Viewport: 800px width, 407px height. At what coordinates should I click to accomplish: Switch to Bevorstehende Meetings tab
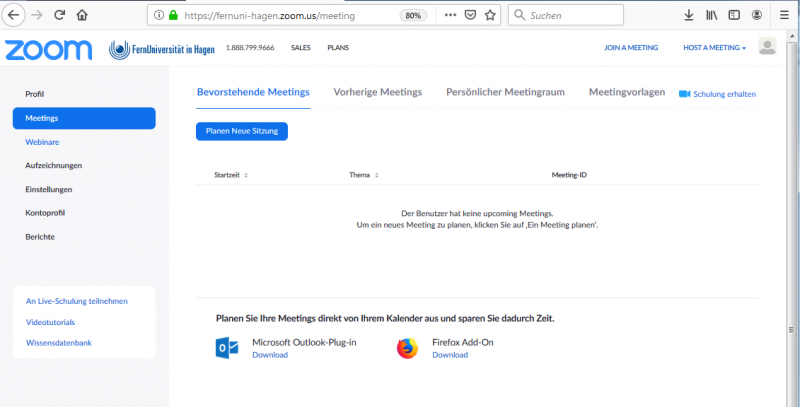[x=253, y=92]
